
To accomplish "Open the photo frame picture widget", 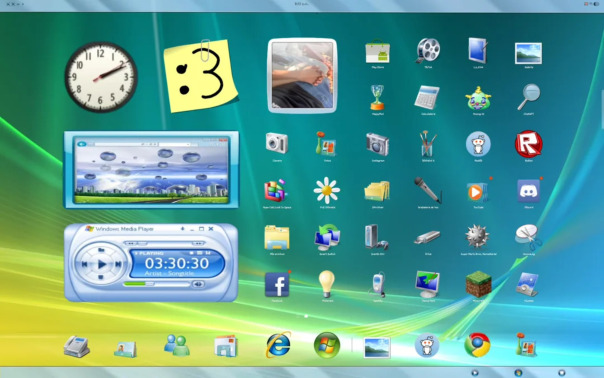I will pyautogui.click(x=302, y=76).
